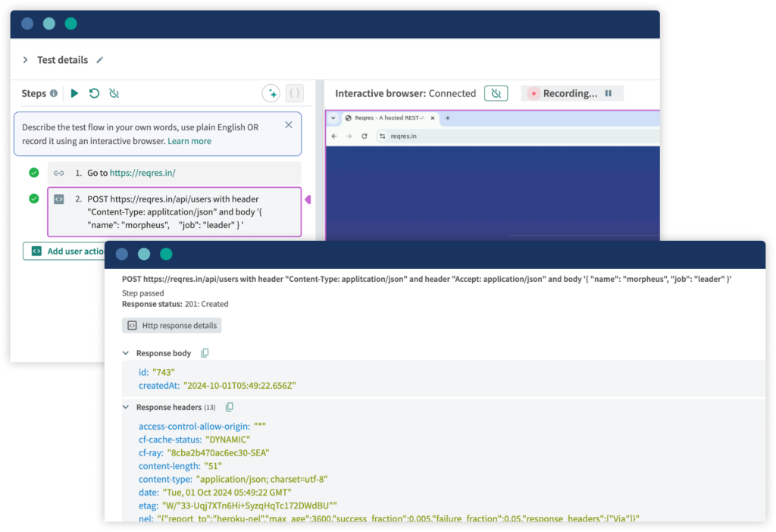This screenshot has height=532, width=776.
Task: Collapse the Response body section
Action: coord(125,352)
